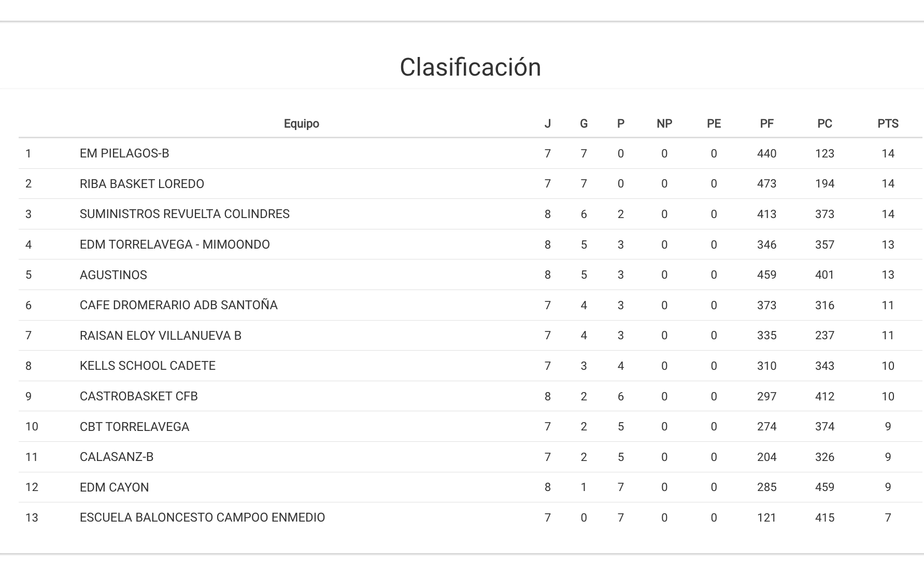
Task: Open RIBA BASKET LOREDO team entry
Action: tap(141, 184)
